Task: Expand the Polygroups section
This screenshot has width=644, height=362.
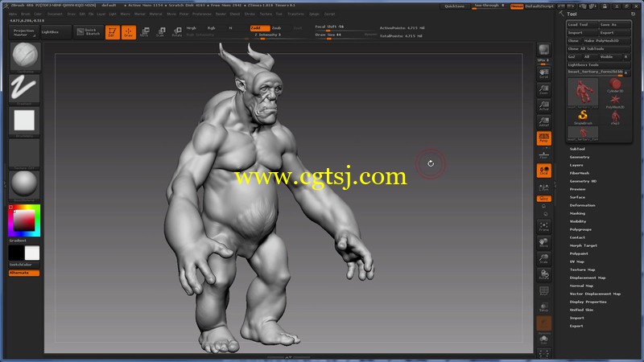Action: tap(580, 229)
